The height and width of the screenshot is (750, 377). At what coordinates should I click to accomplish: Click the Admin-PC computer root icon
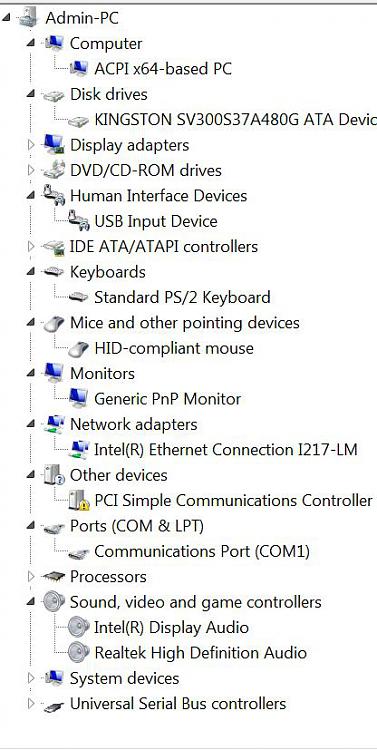pos(29,18)
